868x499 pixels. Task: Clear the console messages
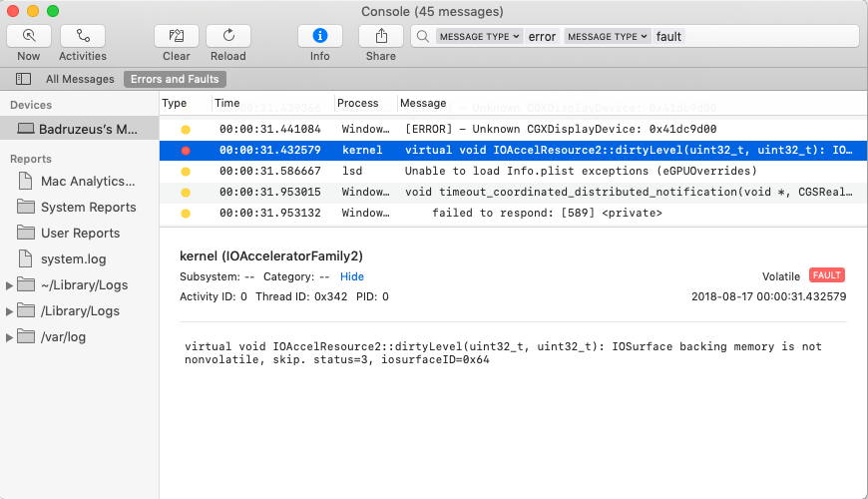[x=176, y=36]
